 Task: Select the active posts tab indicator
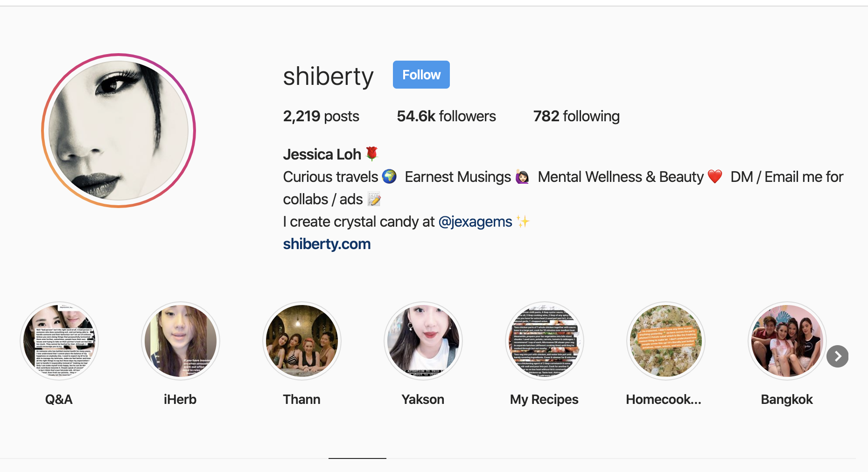pyautogui.click(x=357, y=458)
